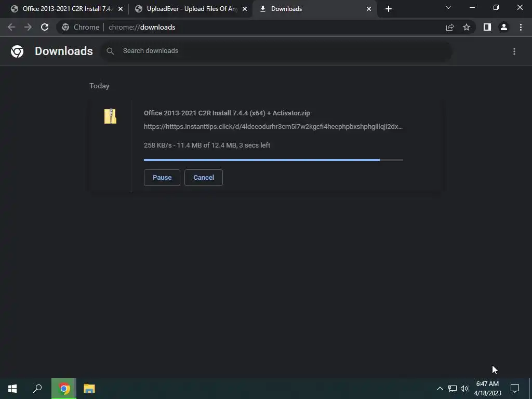This screenshot has width=532, height=399.
Task: Open Windows taskbar search
Action: [37, 389]
